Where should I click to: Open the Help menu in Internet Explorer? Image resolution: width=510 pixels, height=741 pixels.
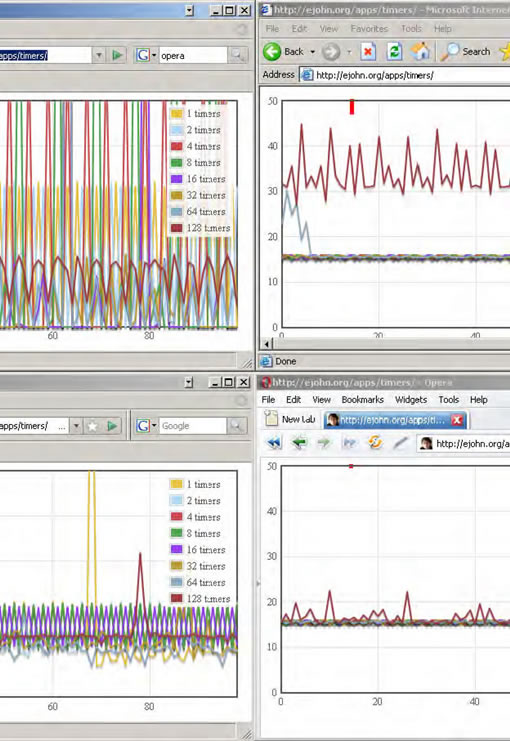442,29
